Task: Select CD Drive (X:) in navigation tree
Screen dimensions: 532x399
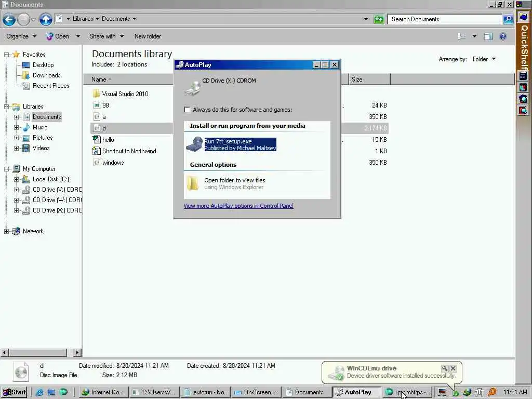Action: 57,210
